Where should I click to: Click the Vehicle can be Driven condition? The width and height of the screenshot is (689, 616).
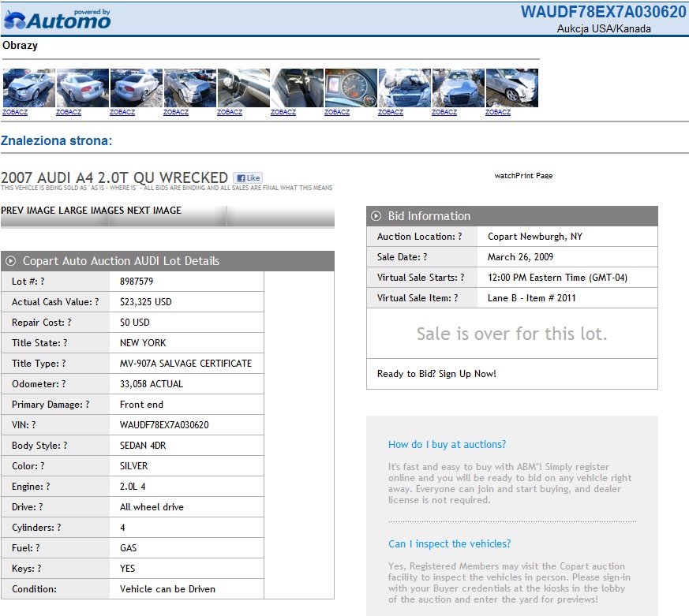[x=167, y=589]
